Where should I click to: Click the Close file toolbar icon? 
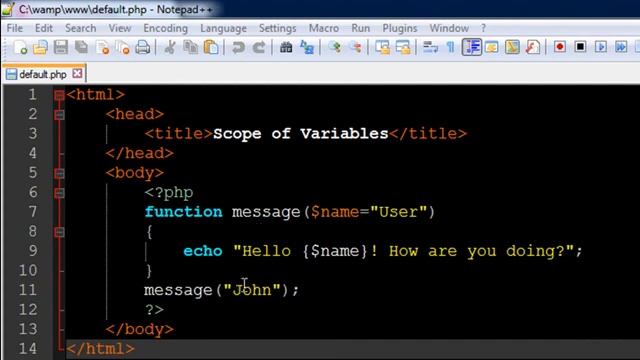[x=102, y=47]
